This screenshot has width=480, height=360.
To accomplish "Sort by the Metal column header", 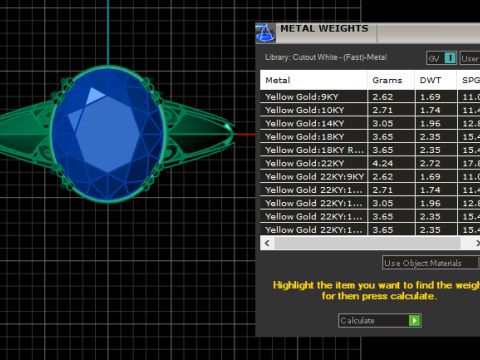I will tap(313, 80).
